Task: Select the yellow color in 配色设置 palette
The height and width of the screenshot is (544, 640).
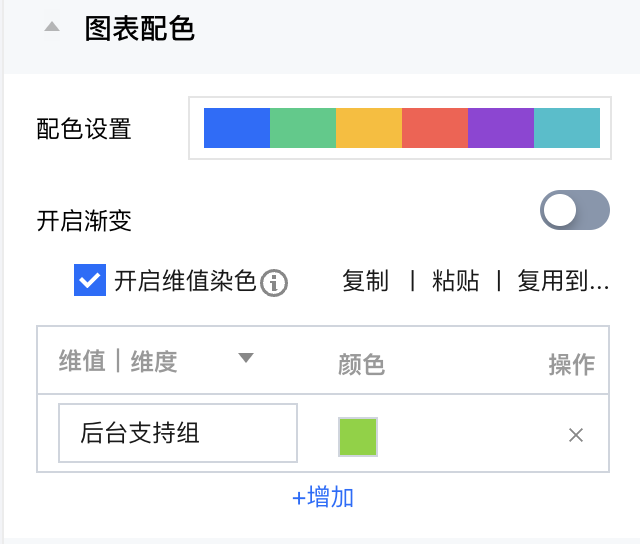Action: pyautogui.click(x=369, y=128)
